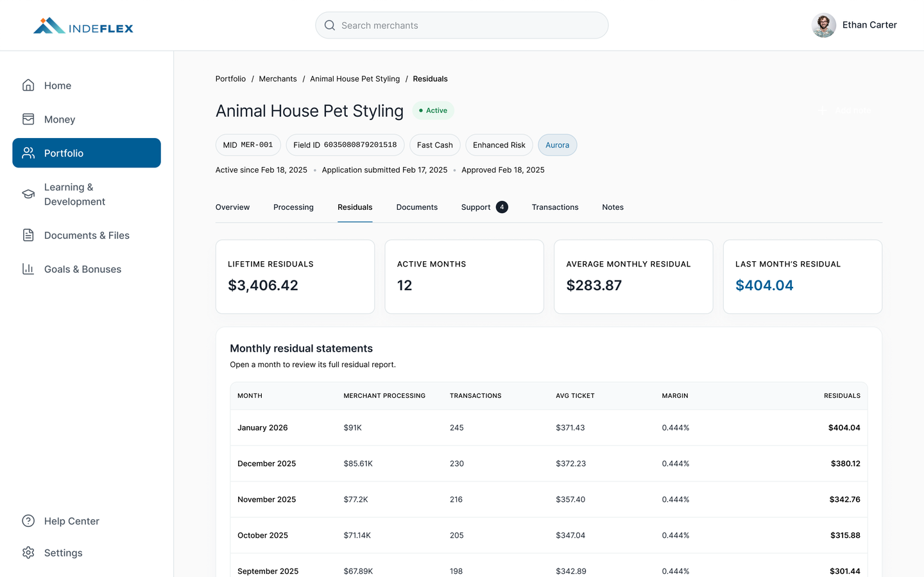Click Ethan Carter's avatar photo
This screenshot has width=924, height=577.
pyautogui.click(x=824, y=25)
